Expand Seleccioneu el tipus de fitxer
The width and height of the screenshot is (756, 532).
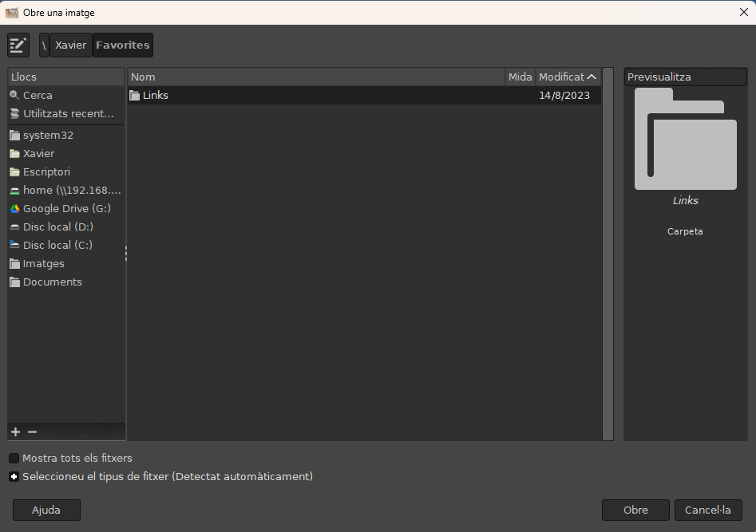pos(14,477)
